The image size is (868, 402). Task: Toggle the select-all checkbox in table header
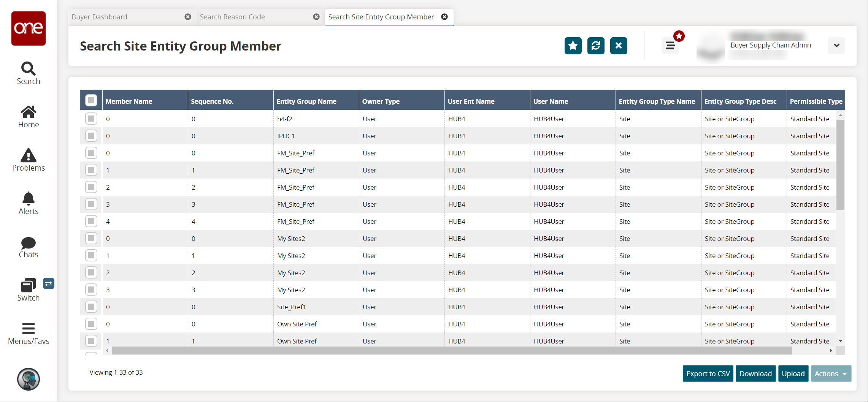91,101
